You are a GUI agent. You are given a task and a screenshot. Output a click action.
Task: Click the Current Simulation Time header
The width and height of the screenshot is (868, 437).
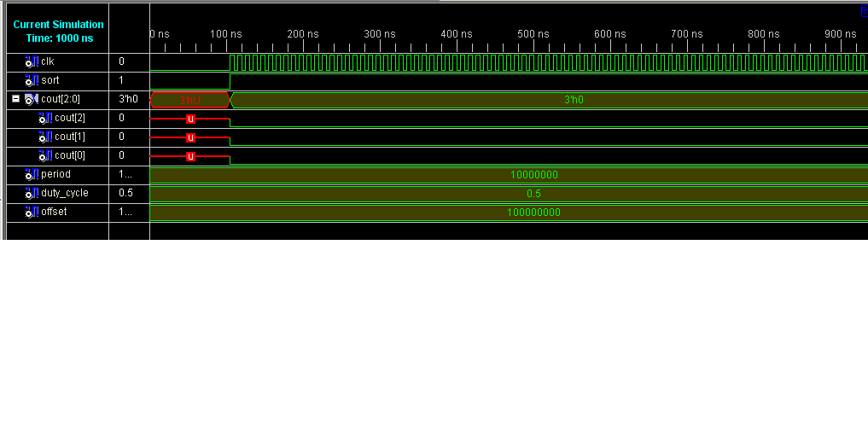point(58,32)
